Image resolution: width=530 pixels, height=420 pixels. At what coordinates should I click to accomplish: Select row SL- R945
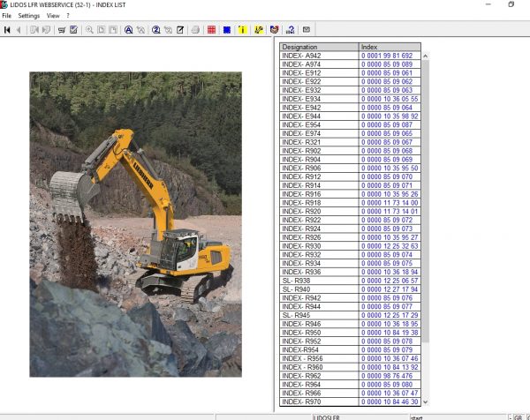(x=350, y=315)
